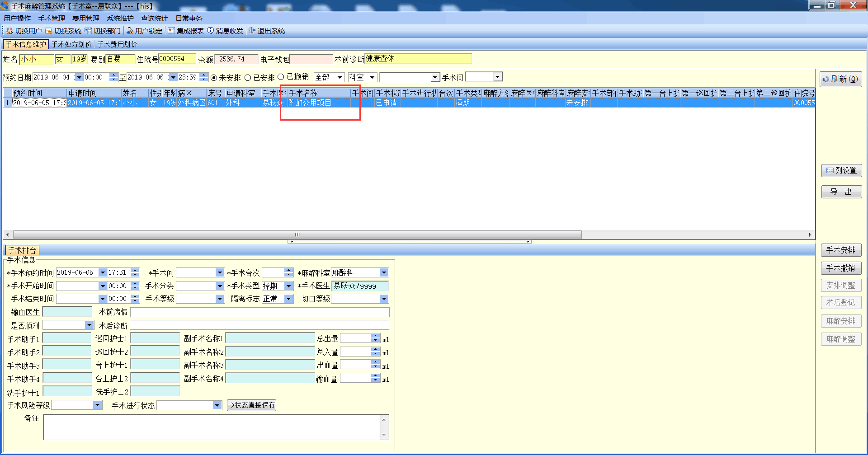Click the 导出 button
This screenshot has height=455, width=868.
pyautogui.click(x=841, y=192)
